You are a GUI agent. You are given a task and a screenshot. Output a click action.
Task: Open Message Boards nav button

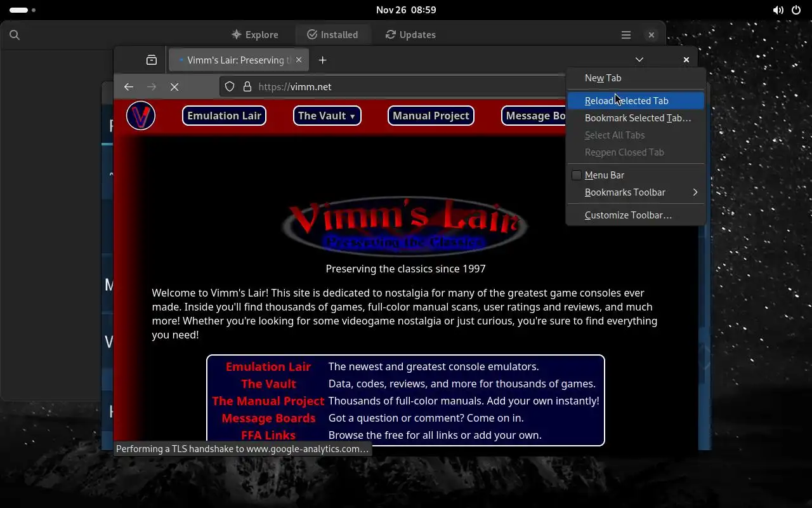[x=534, y=116]
